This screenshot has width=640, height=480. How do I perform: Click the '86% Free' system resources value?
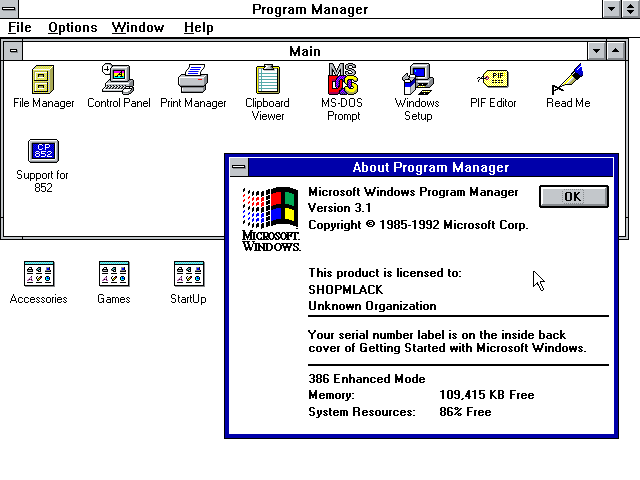pos(465,412)
